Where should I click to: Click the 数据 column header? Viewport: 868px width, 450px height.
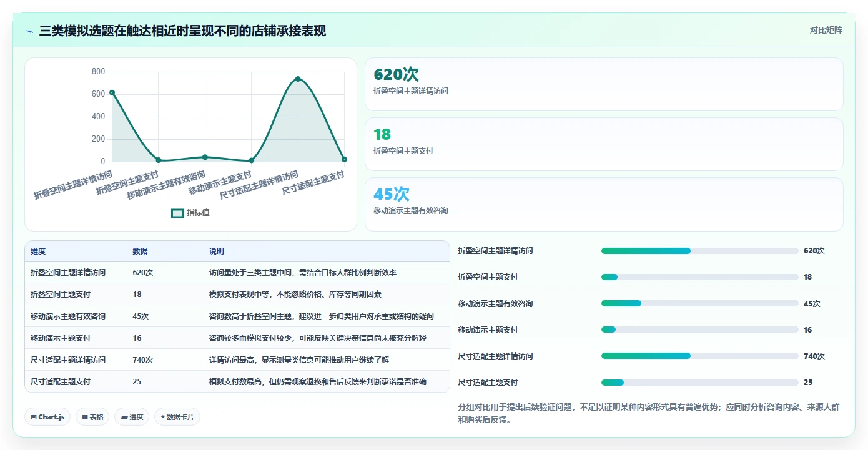(141, 252)
